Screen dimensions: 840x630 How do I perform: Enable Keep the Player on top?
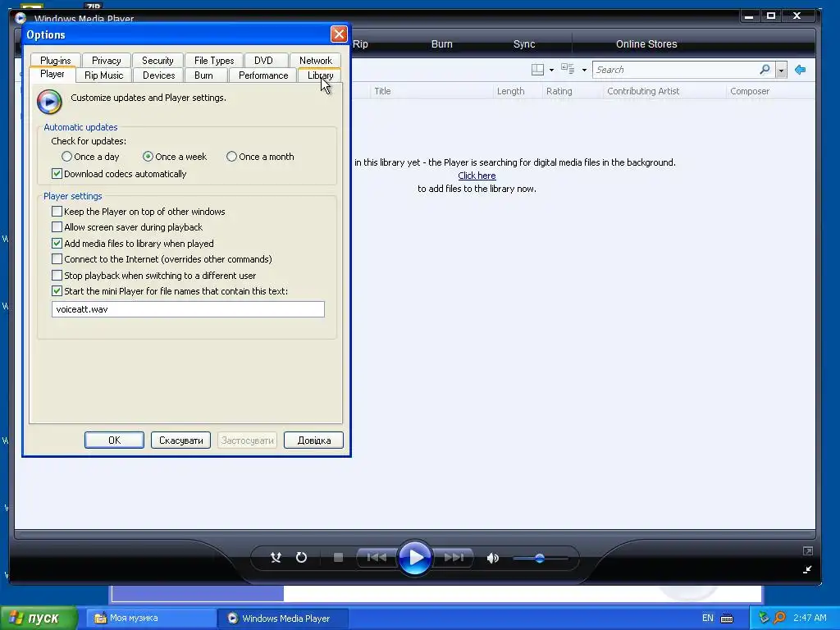(57, 212)
